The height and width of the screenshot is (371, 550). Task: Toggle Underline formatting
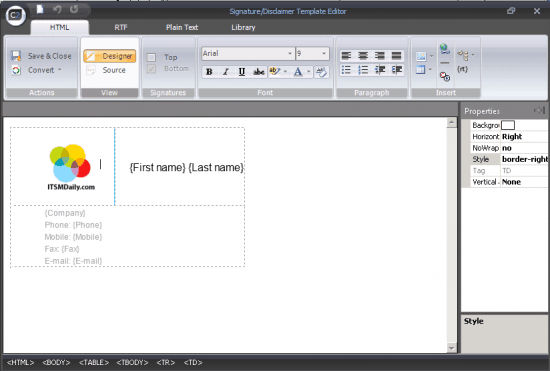click(242, 72)
